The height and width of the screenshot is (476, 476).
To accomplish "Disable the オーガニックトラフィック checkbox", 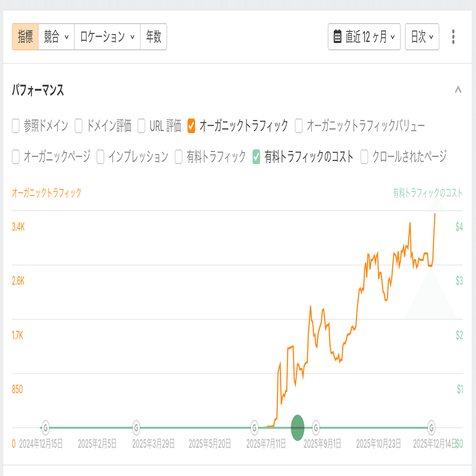I will coord(191,126).
